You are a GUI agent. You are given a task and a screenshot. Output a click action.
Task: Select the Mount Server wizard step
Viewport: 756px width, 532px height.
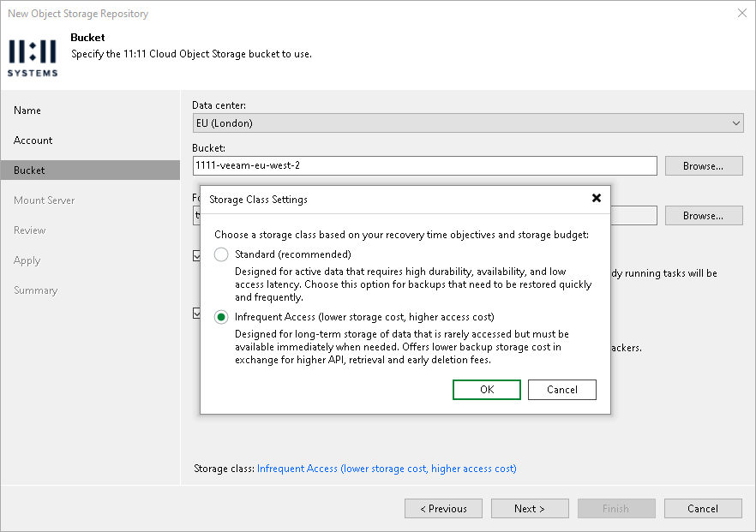point(44,200)
